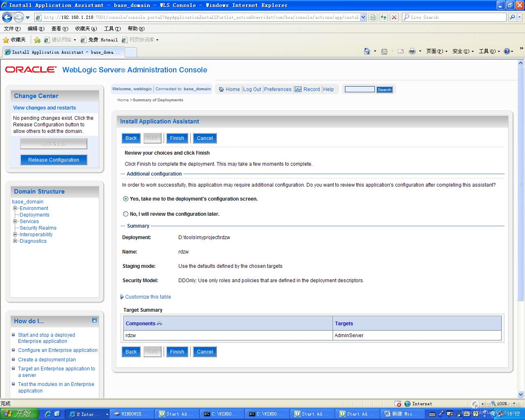Click the stop loading red X icon

coord(394,17)
